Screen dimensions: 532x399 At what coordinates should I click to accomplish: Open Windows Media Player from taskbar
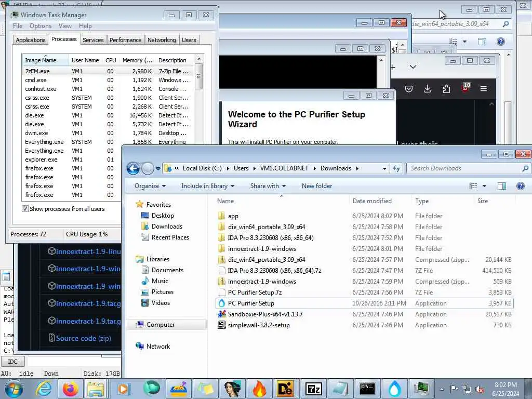point(123,389)
